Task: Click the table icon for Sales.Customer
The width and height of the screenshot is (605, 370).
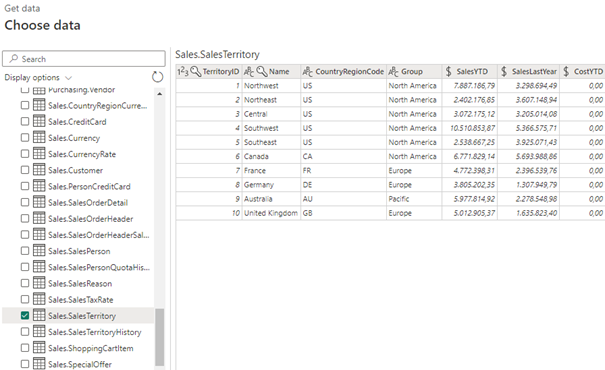Action: click(x=39, y=170)
